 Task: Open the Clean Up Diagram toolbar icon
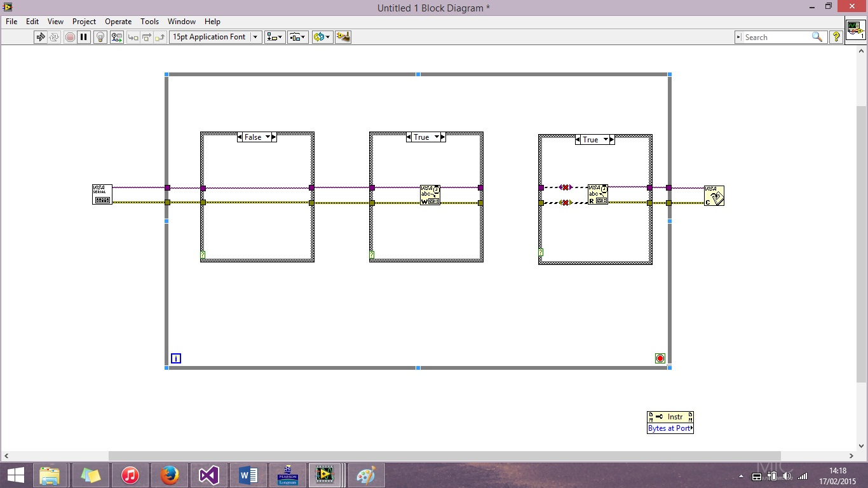(343, 37)
